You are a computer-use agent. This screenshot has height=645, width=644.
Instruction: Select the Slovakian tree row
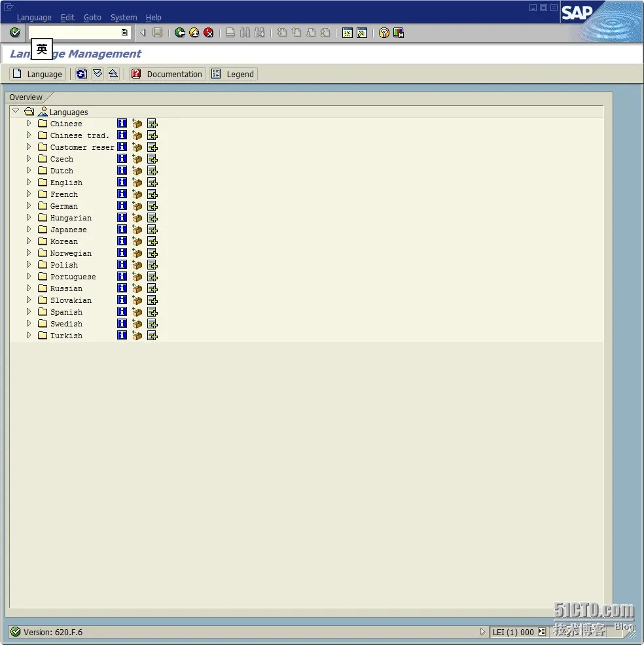pyautogui.click(x=71, y=300)
